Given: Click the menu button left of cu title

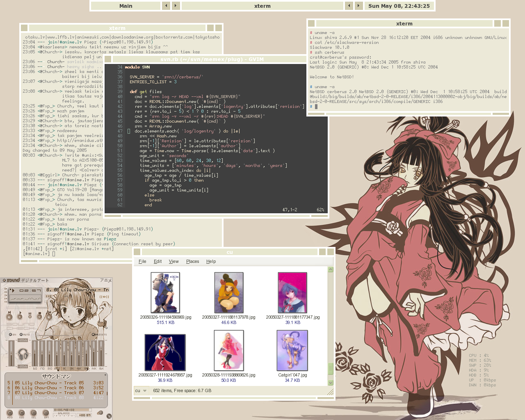Looking at the screenshot, I should [x=137, y=252].
